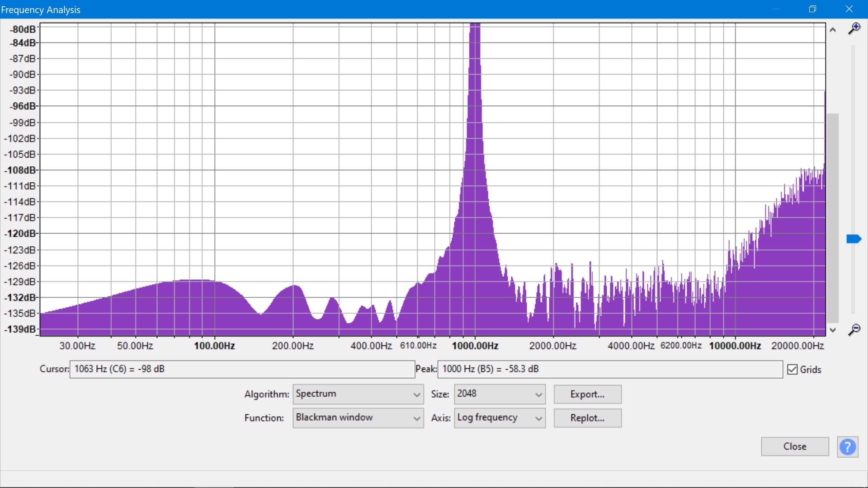
Task: Click the Export... button
Action: [587, 394]
